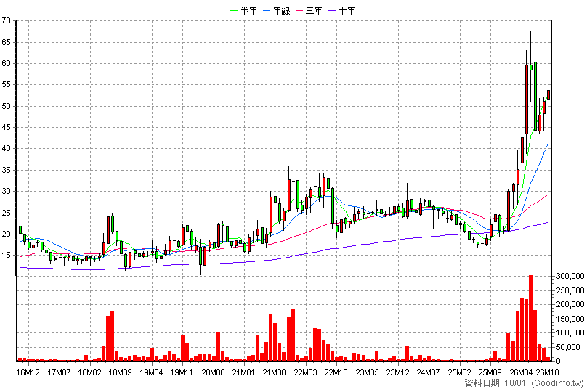Click the 19M11 date axis label
This screenshot has width=587, height=392.
point(182,372)
